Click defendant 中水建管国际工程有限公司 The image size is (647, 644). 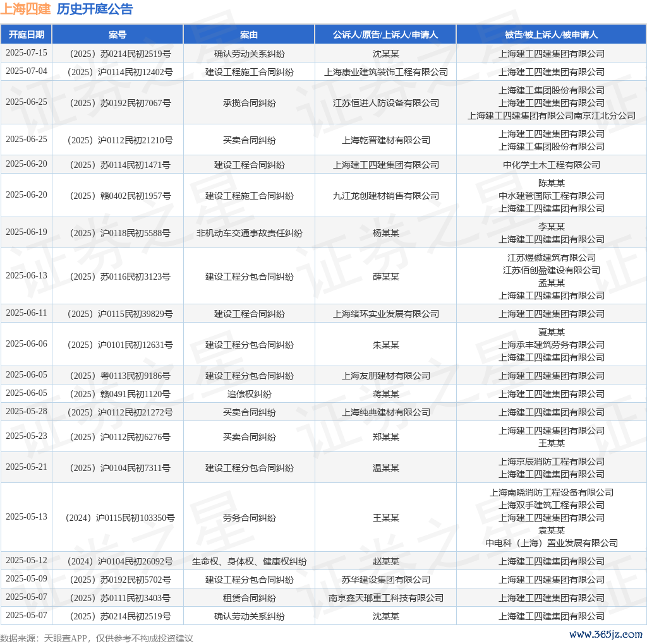click(551, 196)
